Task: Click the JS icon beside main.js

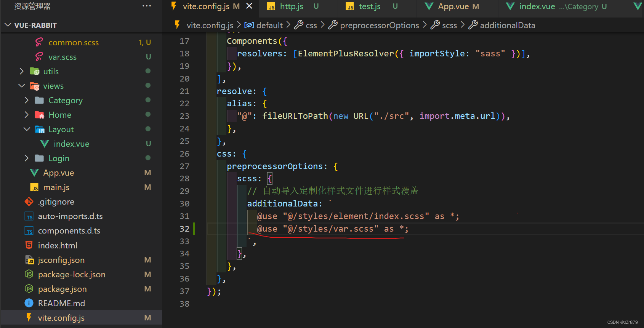Action: [35, 187]
